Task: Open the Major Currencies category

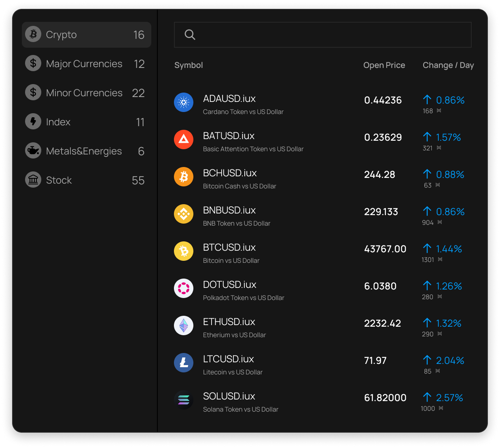Action: (x=87, y=64)
